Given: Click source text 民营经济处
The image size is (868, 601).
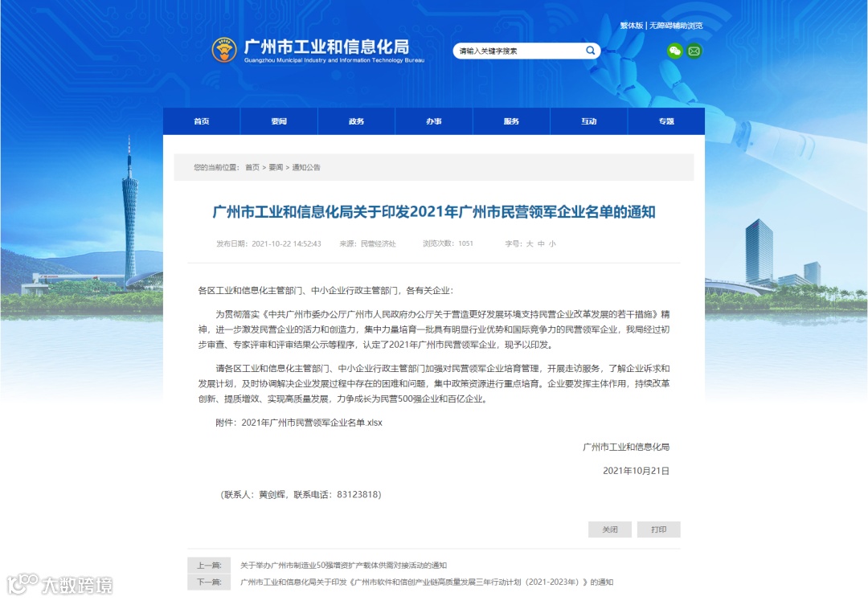Looking at the screenshot, I should (379, 243).
